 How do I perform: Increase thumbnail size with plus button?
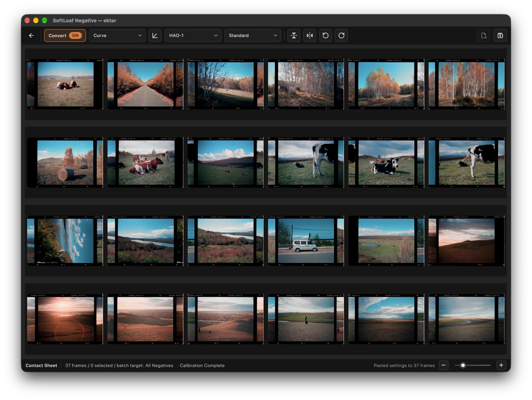tap(501, 365)
